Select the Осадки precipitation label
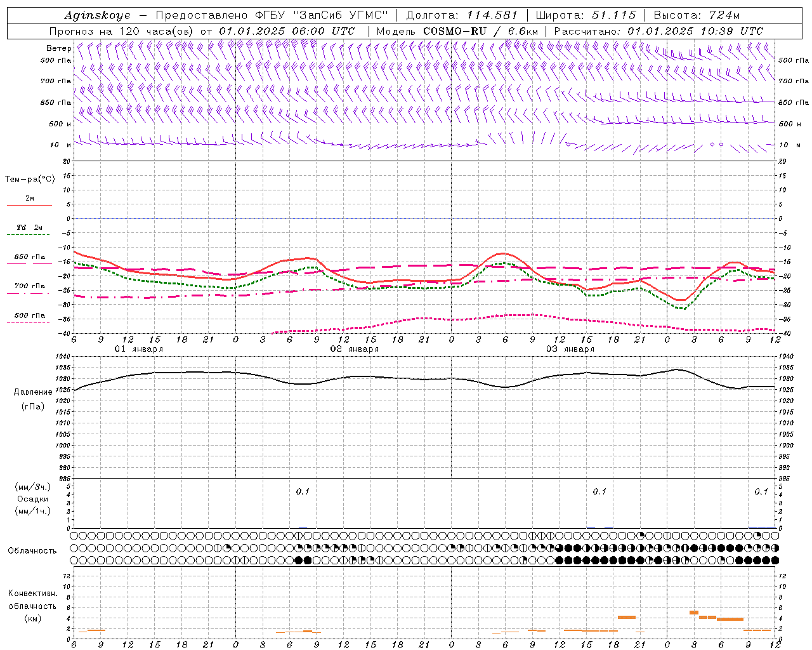The width and height of the screenshot is (812, 650). 33,499
